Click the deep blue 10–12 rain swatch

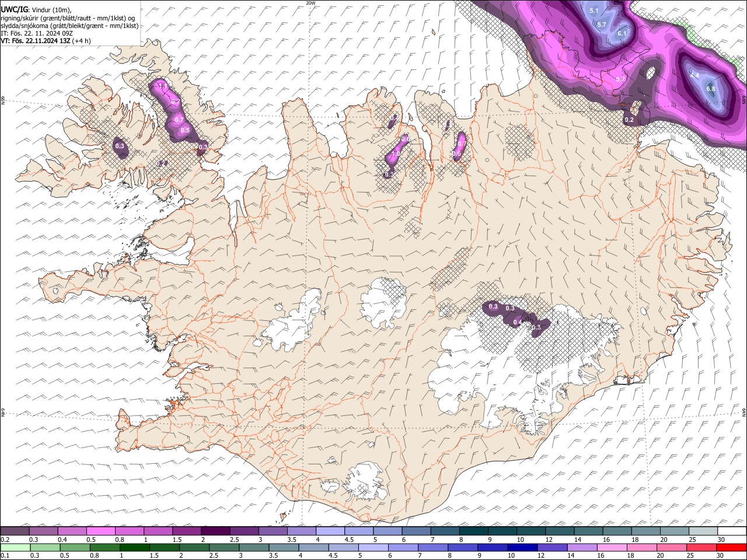coord(522,547)
